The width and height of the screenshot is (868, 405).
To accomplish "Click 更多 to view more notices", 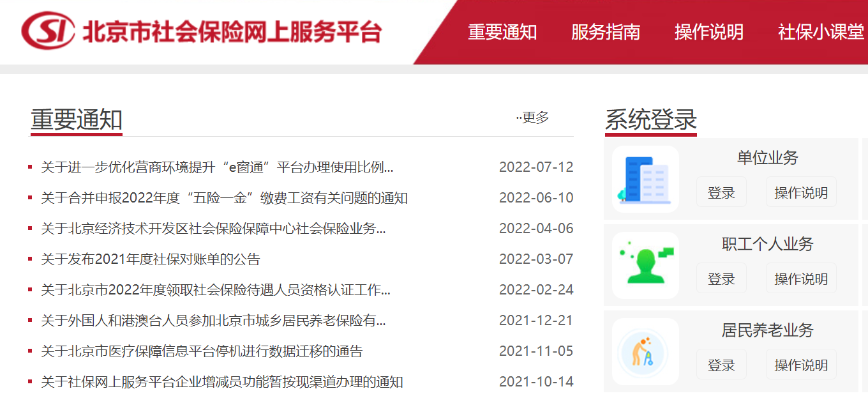I will point(534,118).
